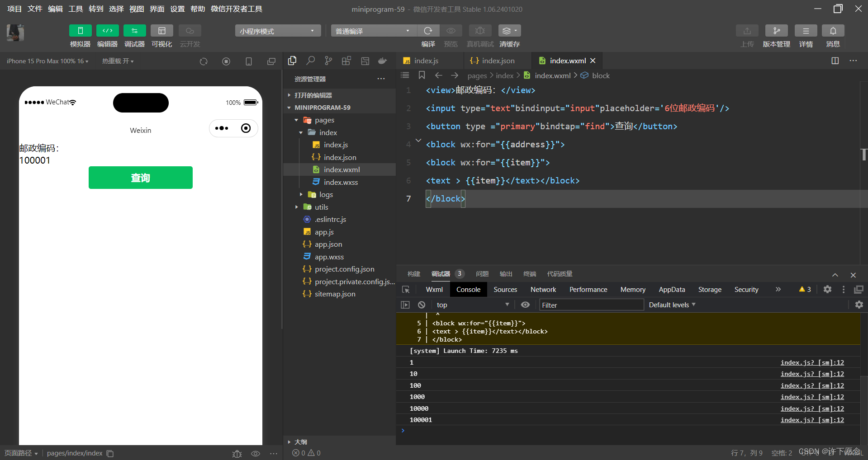
Task: Select the element inspector arrow icon
Action: click(406, 290)
